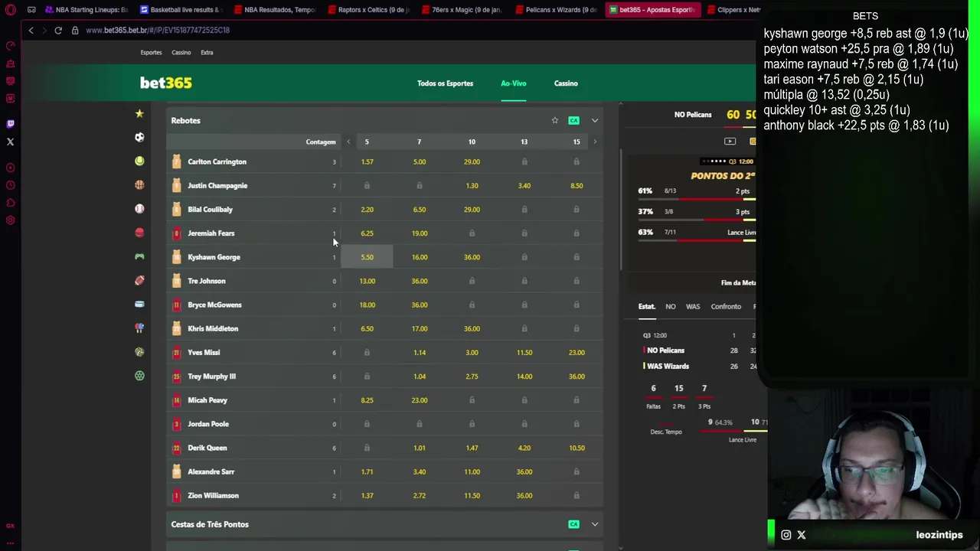Bet Trey Murphy III 10 rebounds at 2.75

(x=472, y=377)
